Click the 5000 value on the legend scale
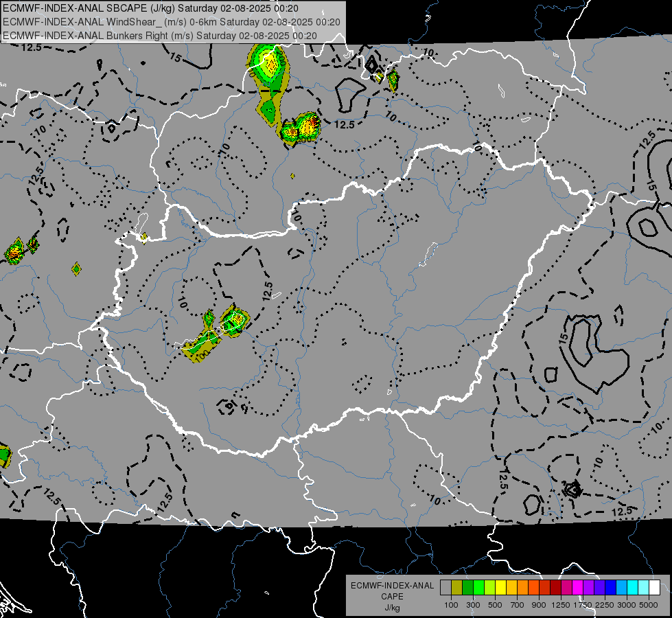The width and height of the screenshot is (672, 618). (x=649, y=605)
